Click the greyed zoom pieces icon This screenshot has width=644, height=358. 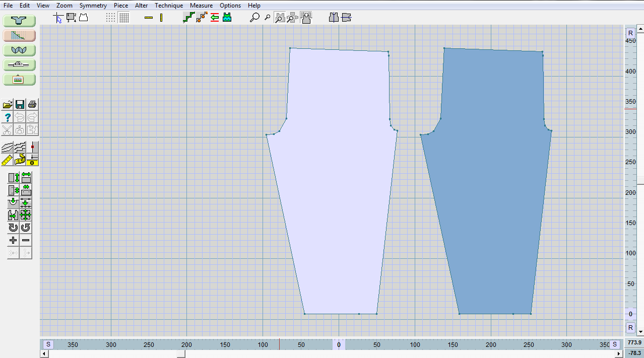coord(292,18)
